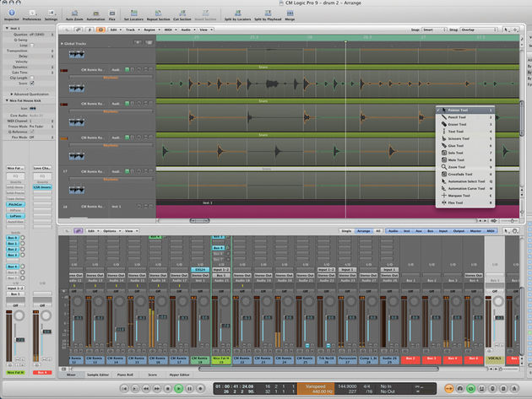Switch to the Sample Editor tab
Image resolution: width=532 pixels, height=399 pixels.
98,375
